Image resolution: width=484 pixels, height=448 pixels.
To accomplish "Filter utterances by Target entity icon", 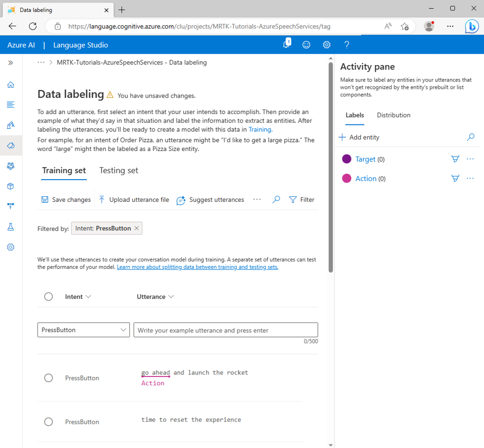I will click(455, 159).
